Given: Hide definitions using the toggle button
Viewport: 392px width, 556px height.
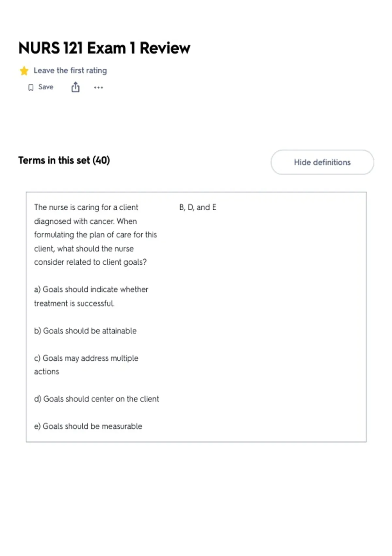Looking at the screenshot, I should [x=322, y=162].
